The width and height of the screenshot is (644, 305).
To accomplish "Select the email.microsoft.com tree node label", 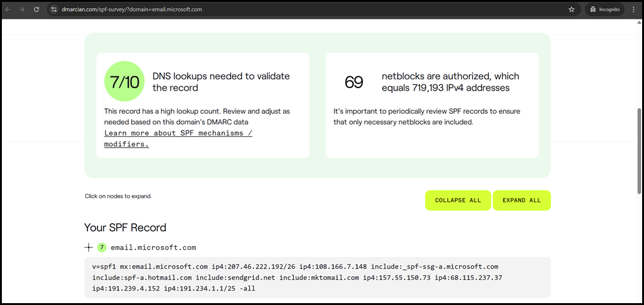I will pyautogui.click(x=153, y=247).
